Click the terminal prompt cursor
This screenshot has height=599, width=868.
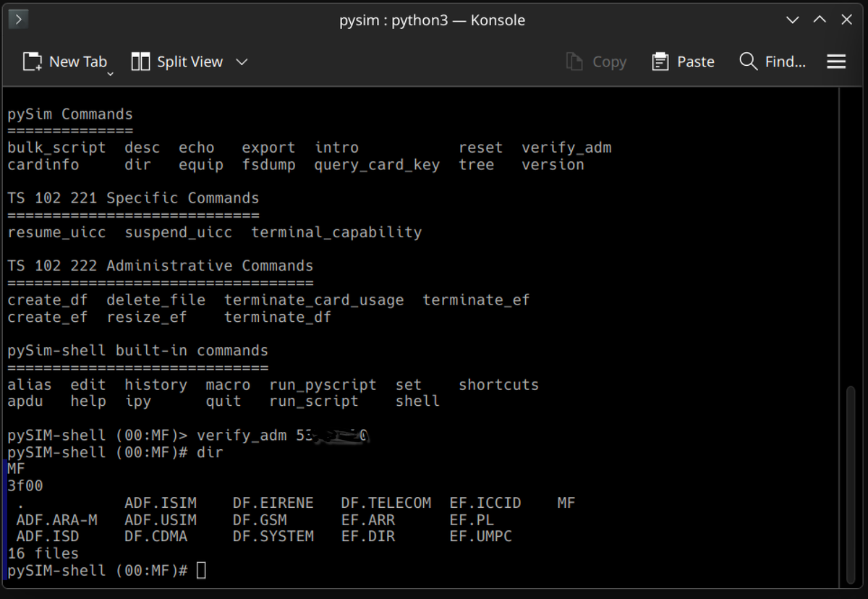point(201,571)
